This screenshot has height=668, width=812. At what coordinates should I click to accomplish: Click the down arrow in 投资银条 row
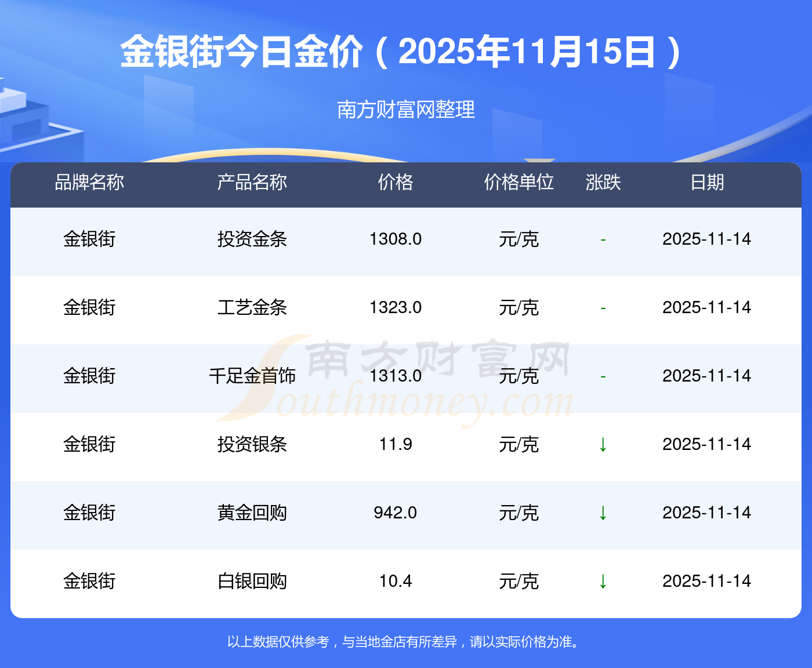tap(603, 445)
